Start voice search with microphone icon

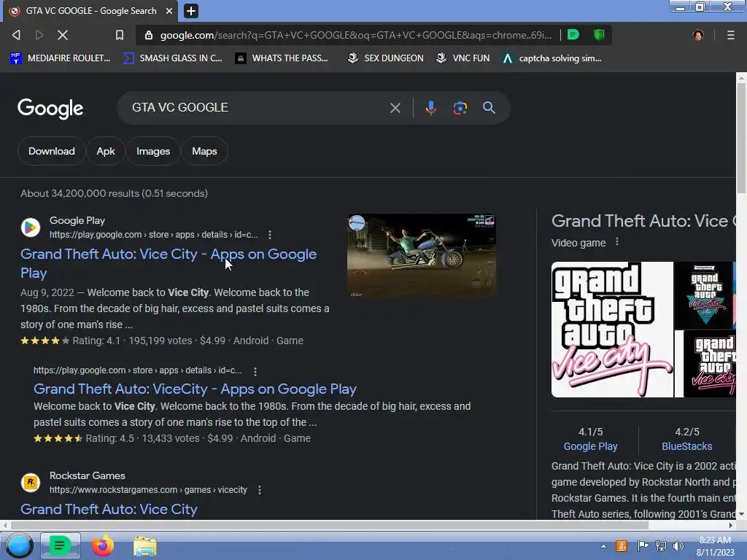(x=430, y=108)
